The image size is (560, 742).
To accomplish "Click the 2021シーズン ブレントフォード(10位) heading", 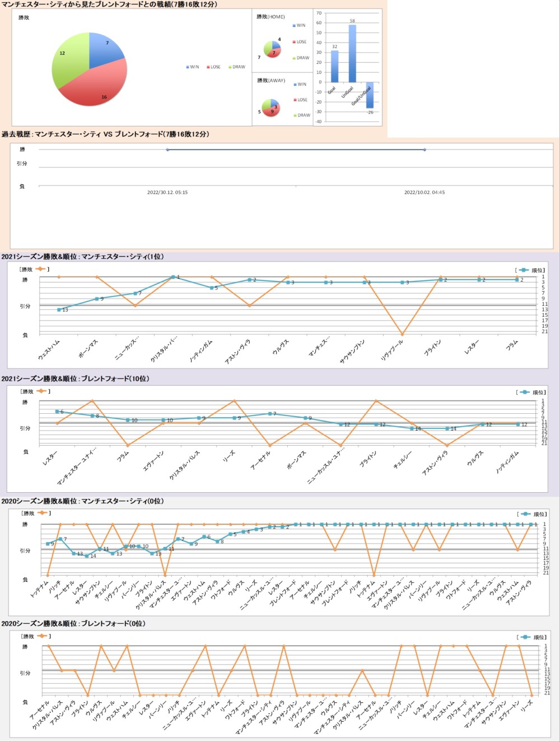I will (x=76, y=379).
